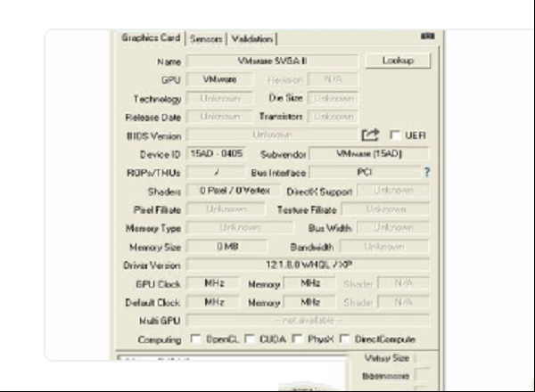Click the Revision field showing N/A
Image resolution: width=535 pixels, height=392 pixels.
pyautogui.click(x=333, y=79)
